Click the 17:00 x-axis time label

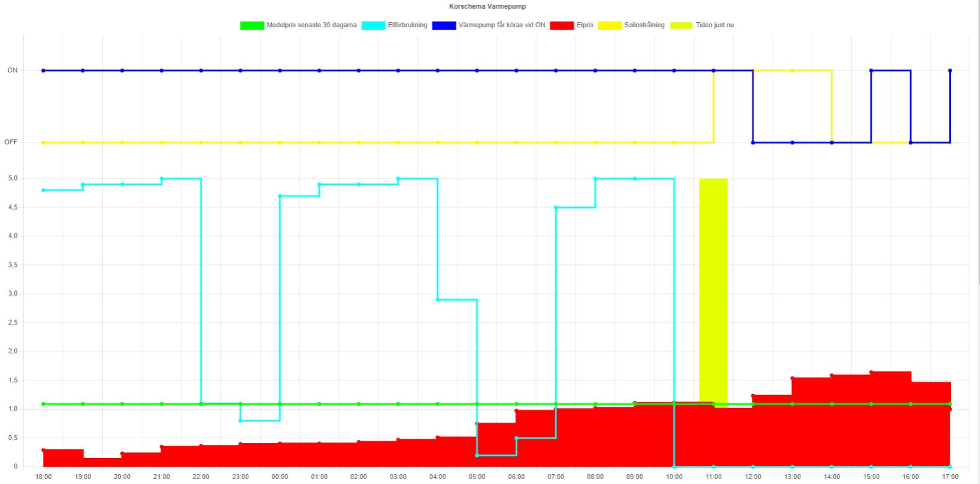950,477
